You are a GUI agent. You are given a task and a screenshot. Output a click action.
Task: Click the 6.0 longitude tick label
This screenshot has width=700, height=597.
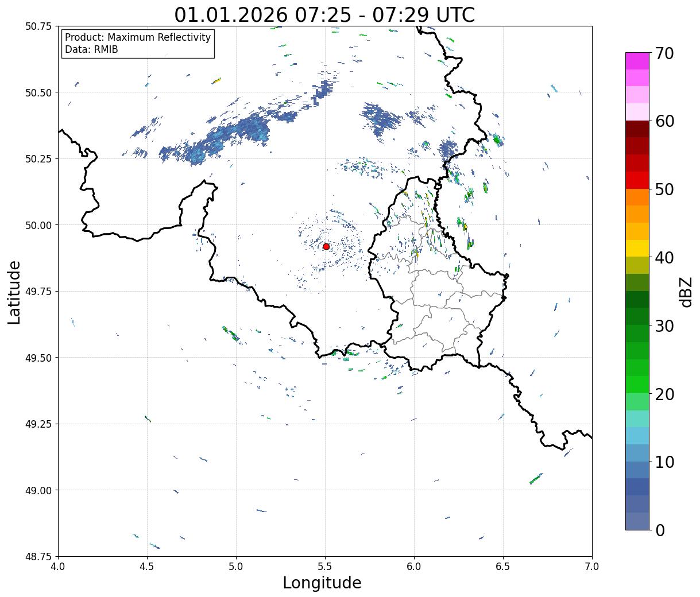[414, 567]
